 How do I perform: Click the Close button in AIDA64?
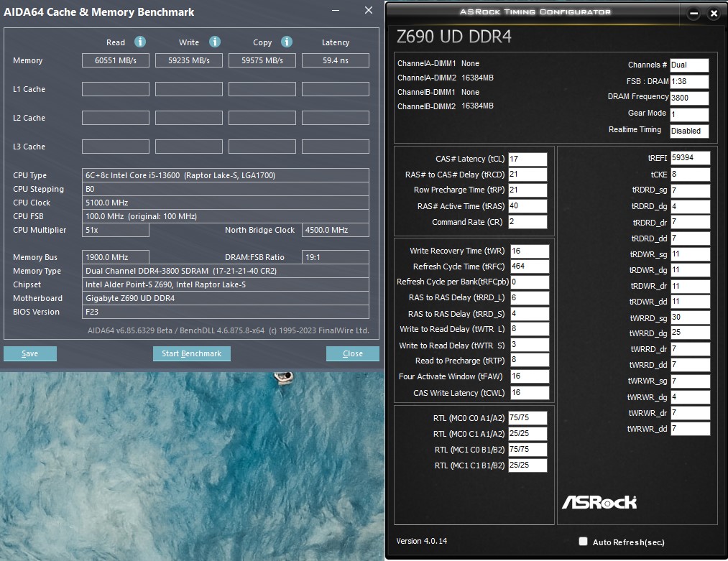point(353,353)
